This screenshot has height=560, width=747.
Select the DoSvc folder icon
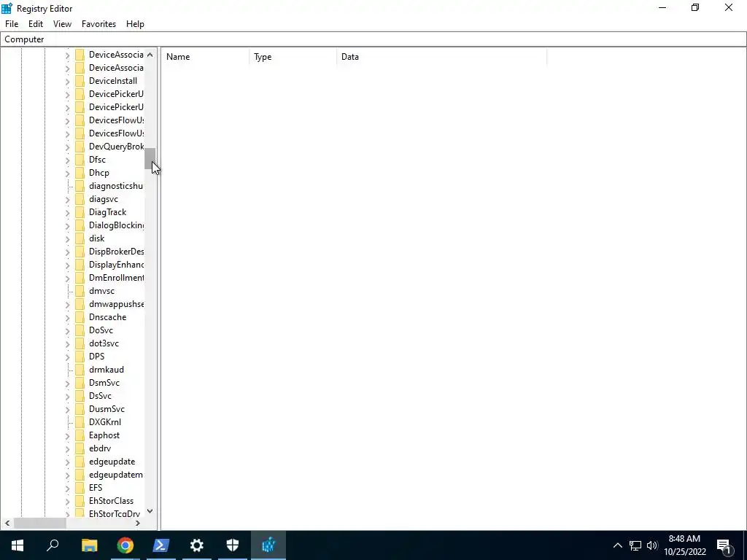point(80,330)
